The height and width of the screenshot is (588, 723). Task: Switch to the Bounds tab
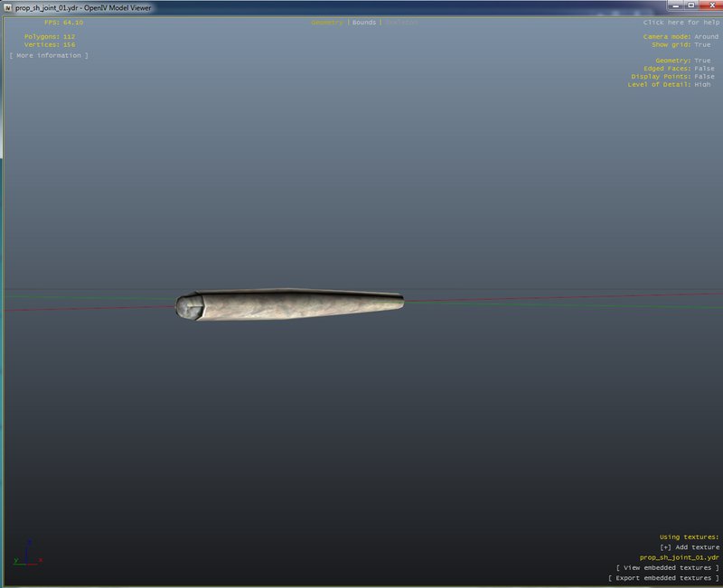point(364,23)
